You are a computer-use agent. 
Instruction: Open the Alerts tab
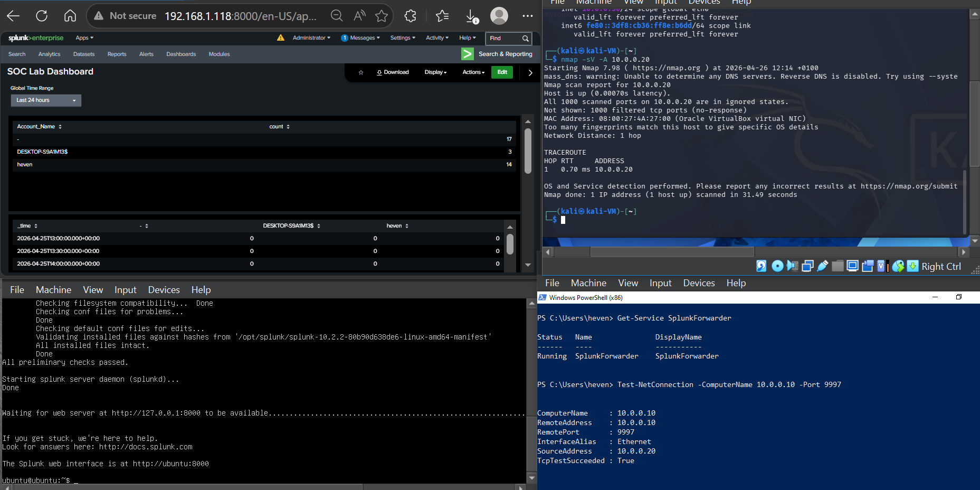click(x=146, y=54)
